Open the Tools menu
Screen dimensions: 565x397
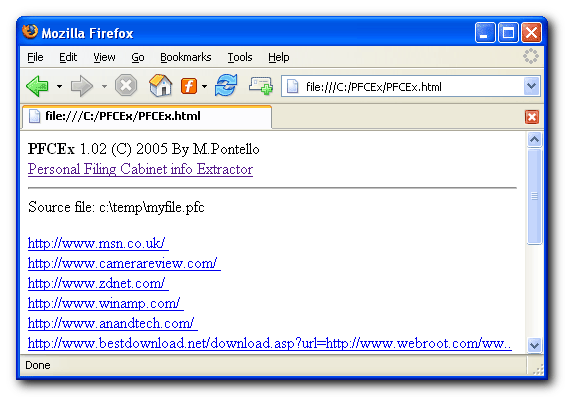point(240,57)
